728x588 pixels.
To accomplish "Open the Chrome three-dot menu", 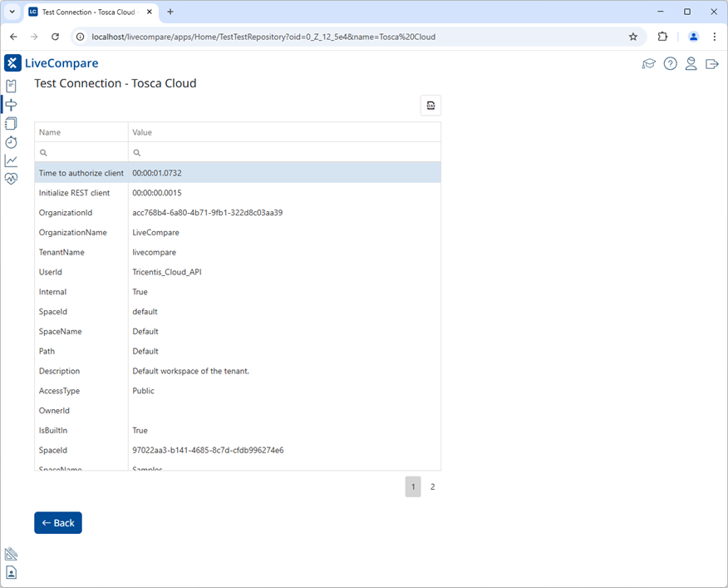I will point(715,37).
